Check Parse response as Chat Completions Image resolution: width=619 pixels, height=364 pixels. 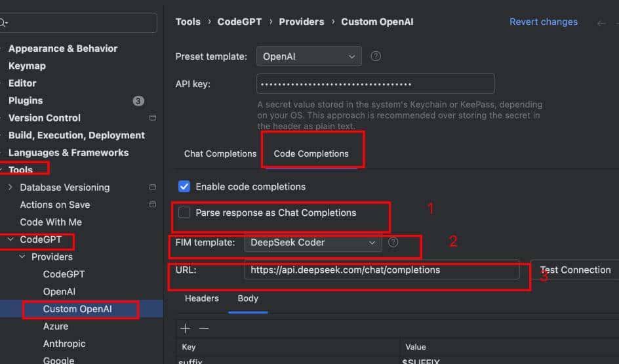(x=184, y=212)
